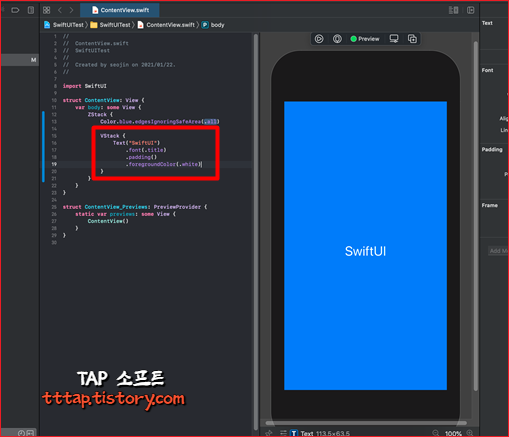Click the static var previews line
This screenshot has height=437, width=509.
tap(125, 214)
